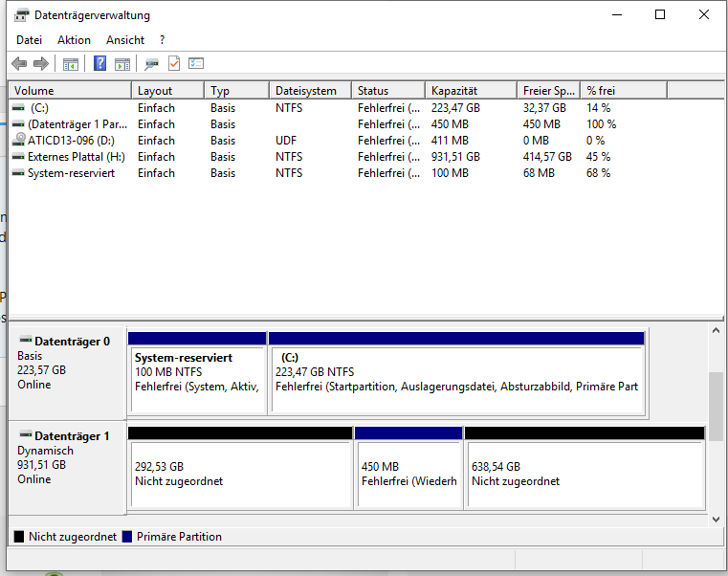Select the 450 MB Wiederh partition block
Viewport: 728px width, 576px height.
tap(408, 468)
